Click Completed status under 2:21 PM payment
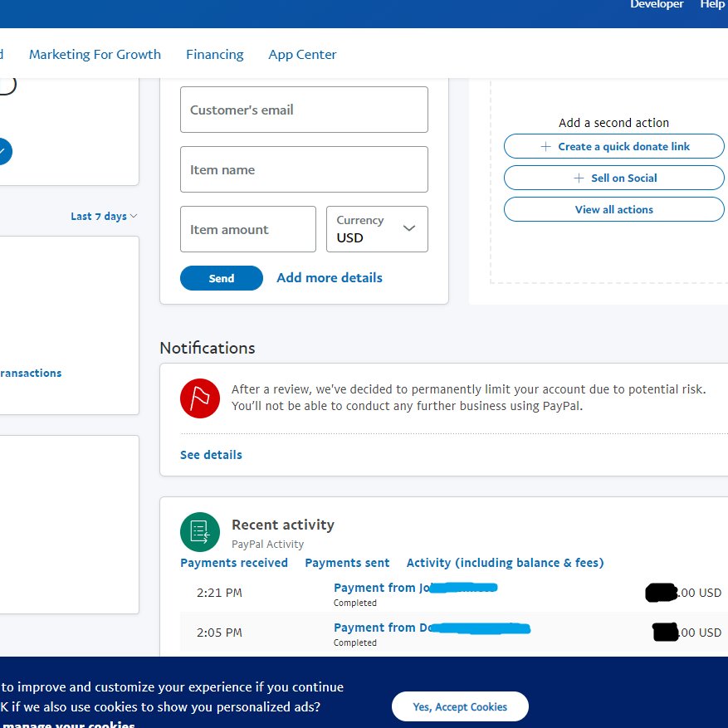The width and height of the screenshot is (728, 728). coord(354,603)
